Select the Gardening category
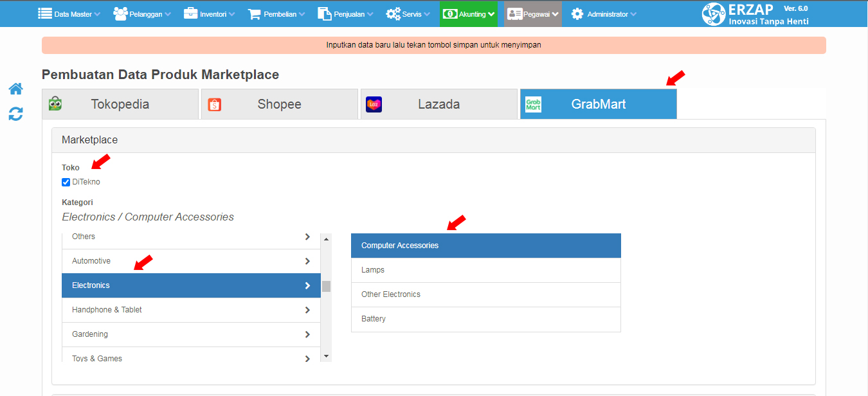This screenshot has width=868, height=396. tap(191, 334)
